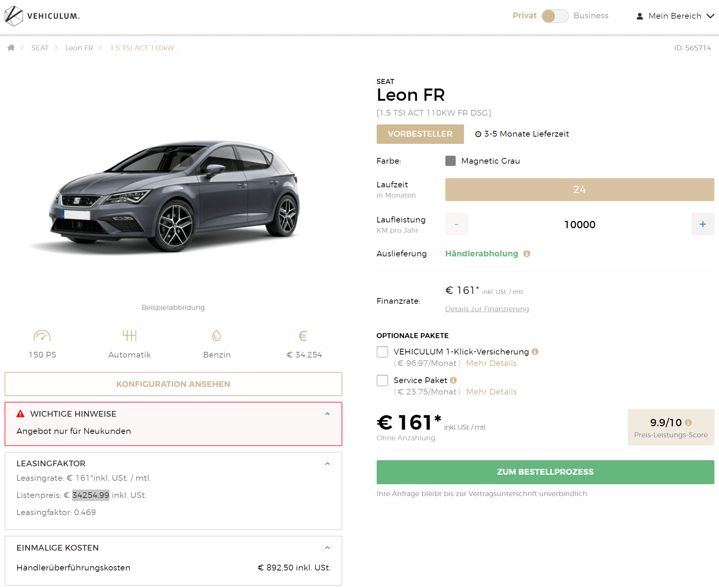Open info icon next to Händlerabholung
Image resolution: width=719 pixels, height=588 pixels.
point(527,254)
